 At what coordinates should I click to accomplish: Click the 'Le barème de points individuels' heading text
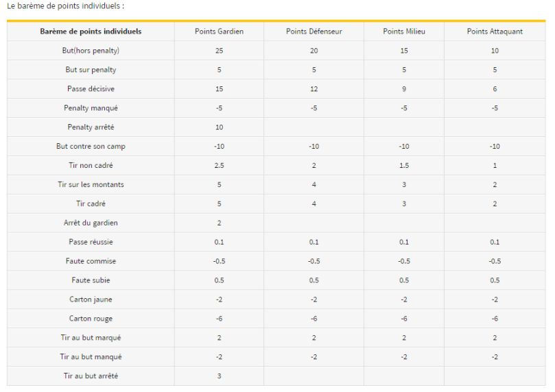click(x=65, y=6)
